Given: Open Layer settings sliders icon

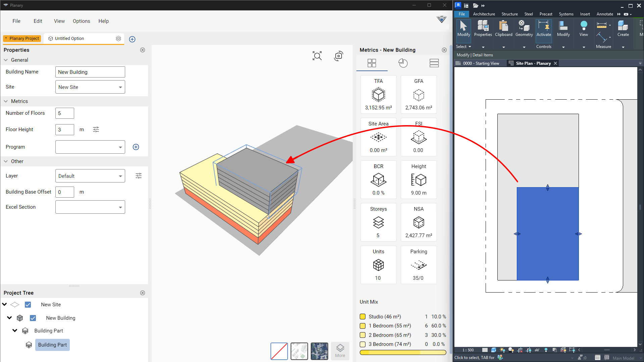Looking at the screenshot, I should pos(139,176).
